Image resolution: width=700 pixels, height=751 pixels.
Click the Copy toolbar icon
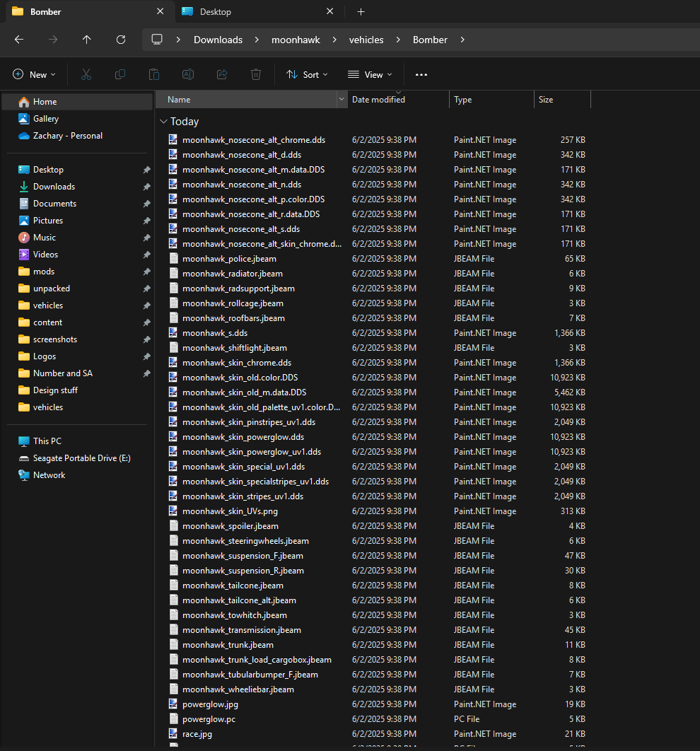coord(120,74)
